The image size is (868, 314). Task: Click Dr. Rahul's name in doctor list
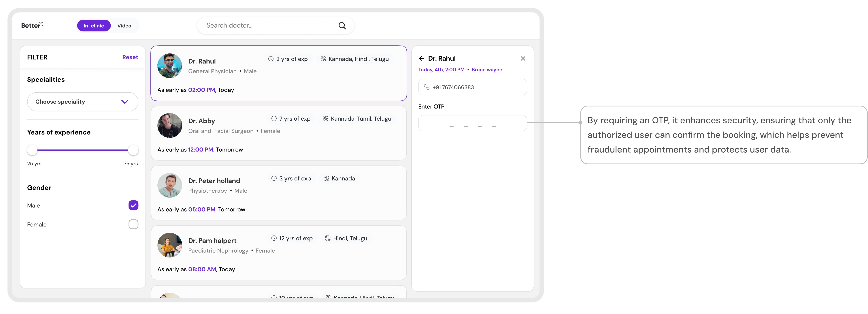(202, 61)
